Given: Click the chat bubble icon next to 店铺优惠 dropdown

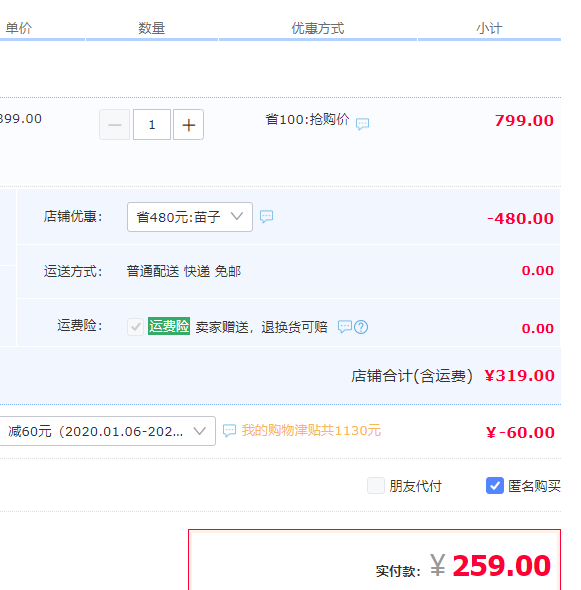Looking at the screenshot, I should pos(266,216).
